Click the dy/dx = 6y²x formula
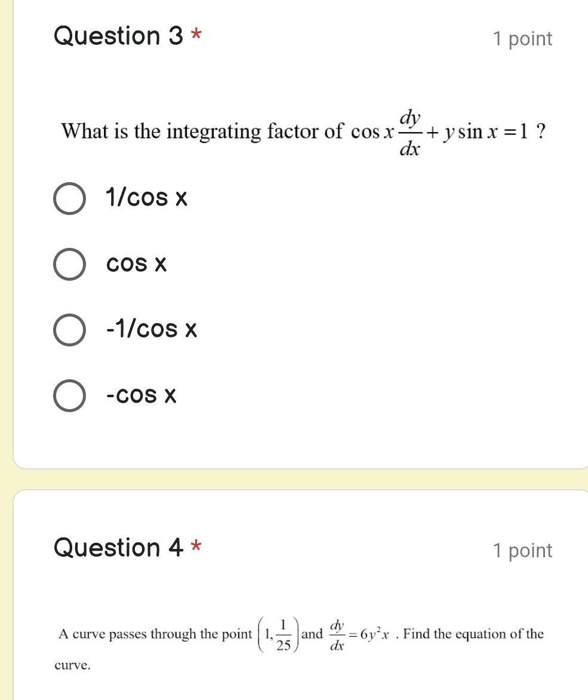 point(362,634)
